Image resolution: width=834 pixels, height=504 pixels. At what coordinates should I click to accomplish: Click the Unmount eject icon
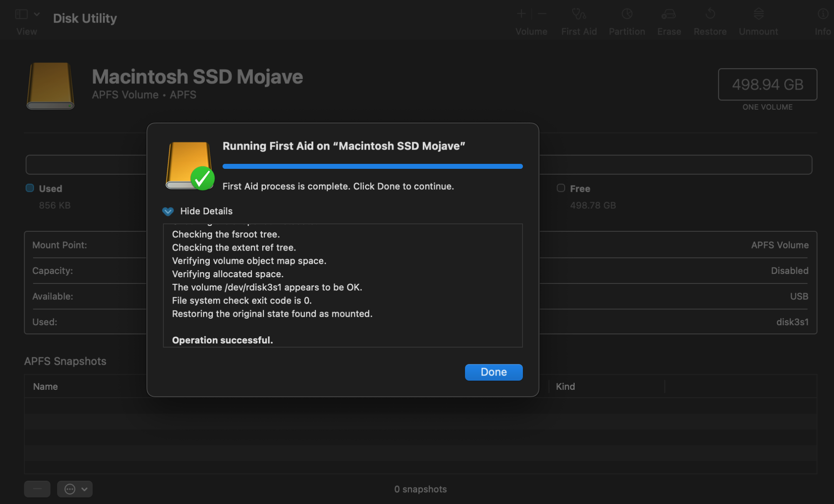pyautogui.click(x=758, y=14)
